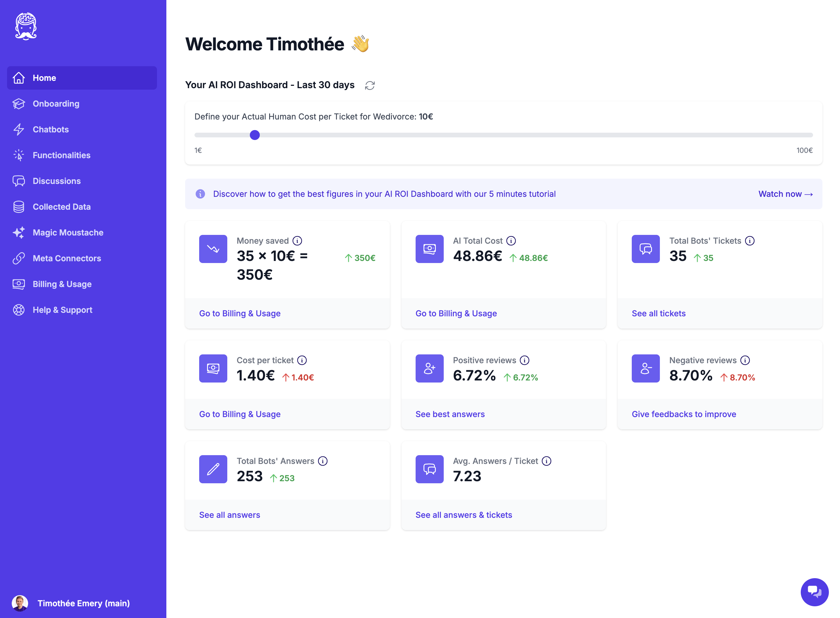Click See all tickets link
The height and width of the screenshot is (618, 840).
(659, 314)
